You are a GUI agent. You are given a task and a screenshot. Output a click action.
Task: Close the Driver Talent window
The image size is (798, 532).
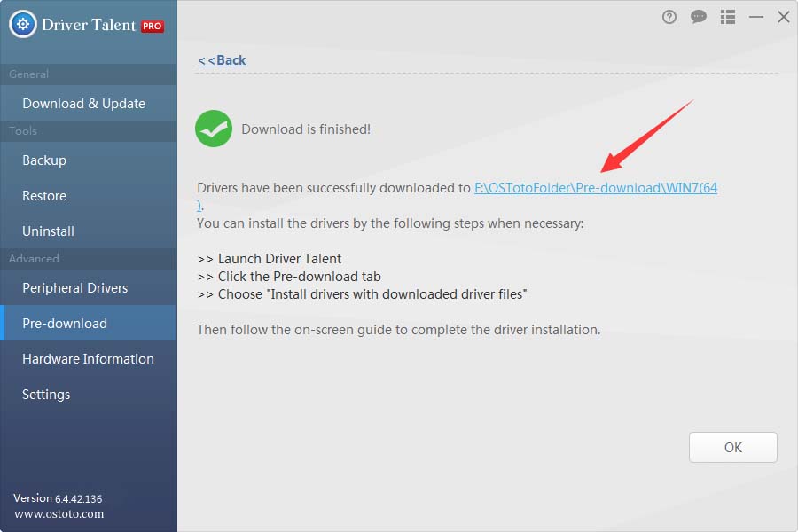pyautogui.click(x=784, y=17)
